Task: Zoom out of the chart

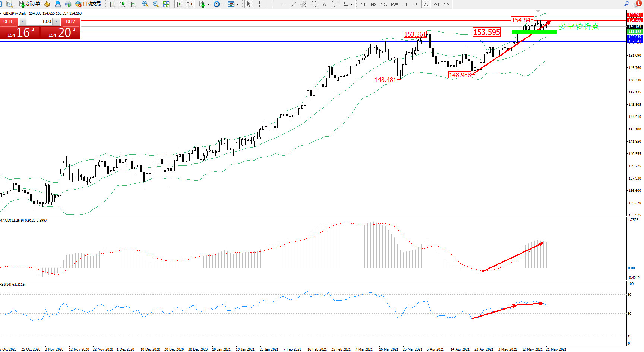Action: [156, 4]
